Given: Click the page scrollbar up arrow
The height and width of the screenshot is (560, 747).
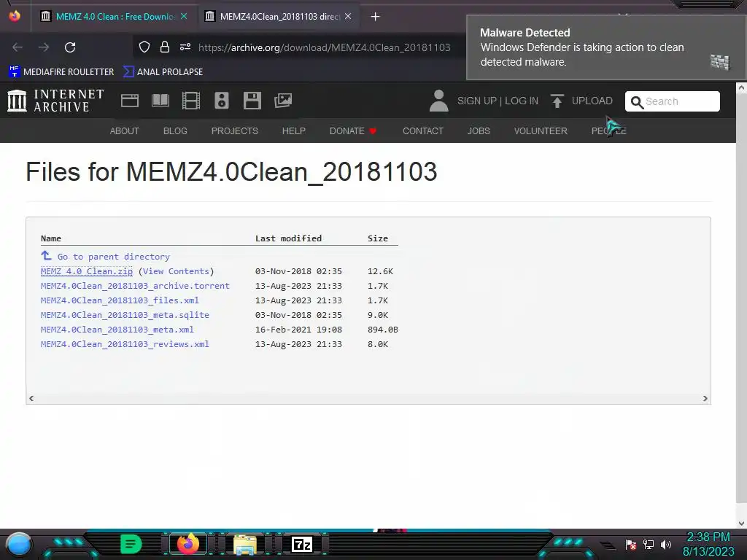Looking at the screenshot, I should (741, 87).
